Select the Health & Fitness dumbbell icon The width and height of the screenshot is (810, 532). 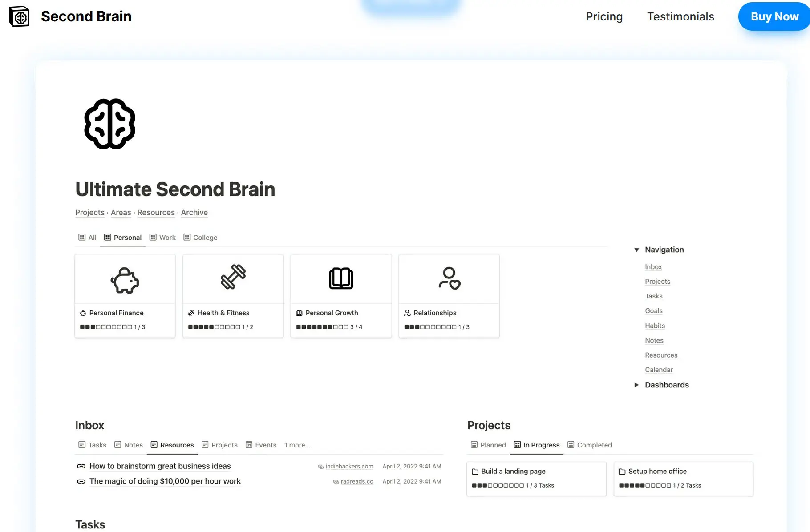click(x=233, y=278)
